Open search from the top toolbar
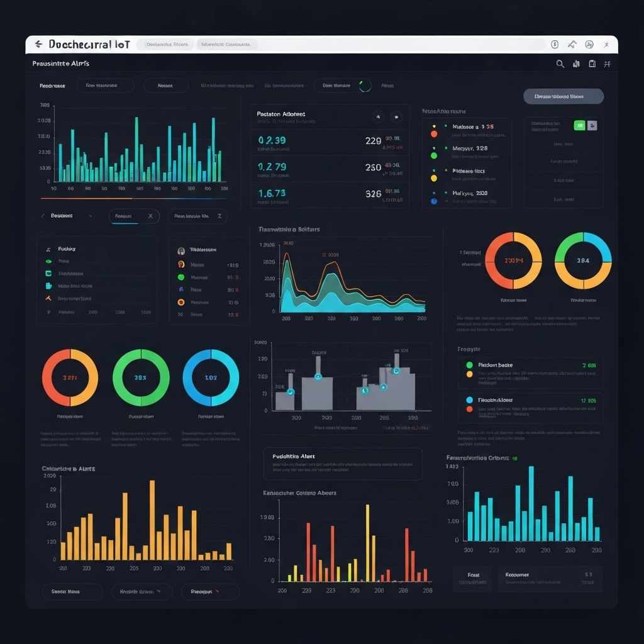This screenshot has width=644, height=644. [x=560, y=64]
